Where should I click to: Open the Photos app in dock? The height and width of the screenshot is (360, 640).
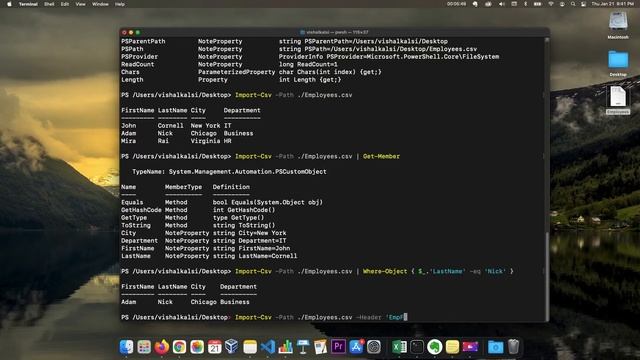(x=197, y=347)
